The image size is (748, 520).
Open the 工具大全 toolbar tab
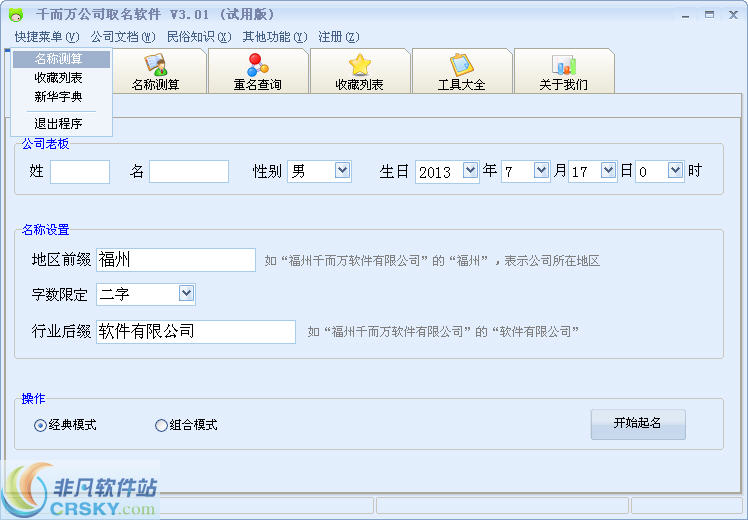tap(461, 72)
